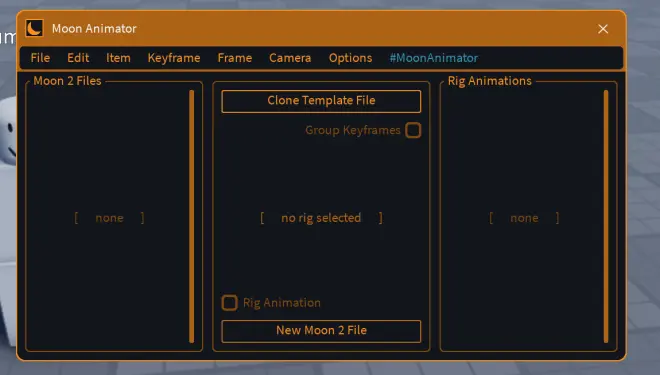Open the Keyframe menu
The image size is (660, 375).
coord(174,58)
